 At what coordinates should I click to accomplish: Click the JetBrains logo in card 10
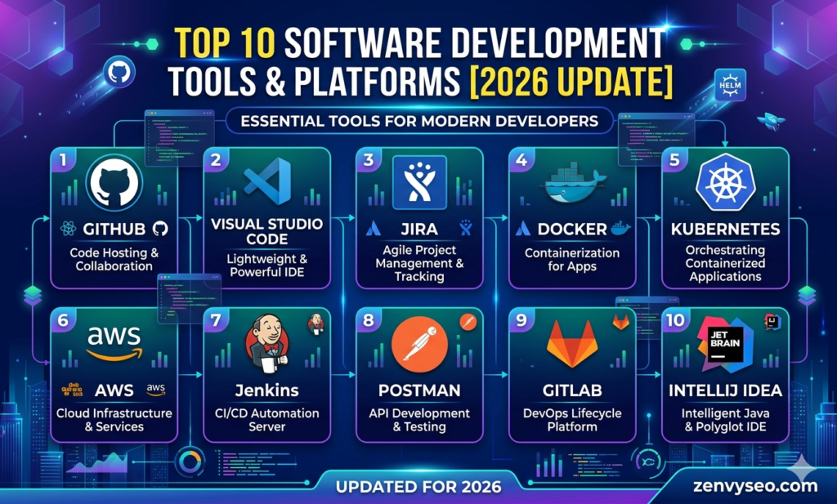[726, 343]
